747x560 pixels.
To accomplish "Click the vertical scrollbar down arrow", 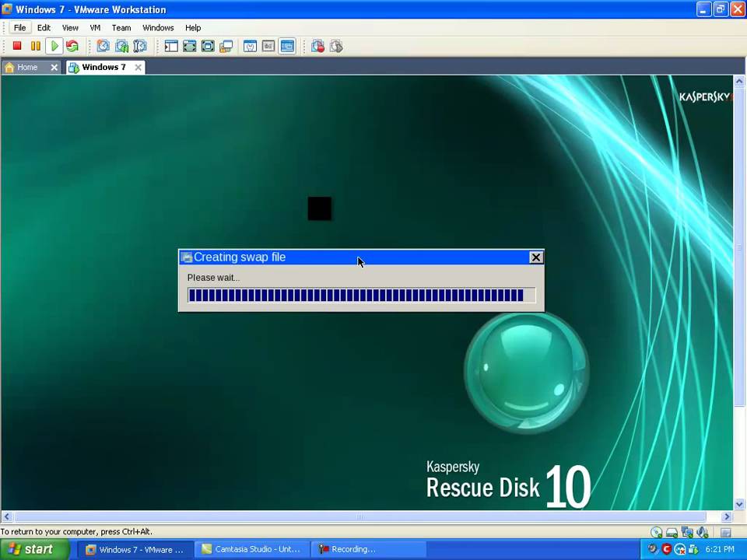I will coord(739,503).
